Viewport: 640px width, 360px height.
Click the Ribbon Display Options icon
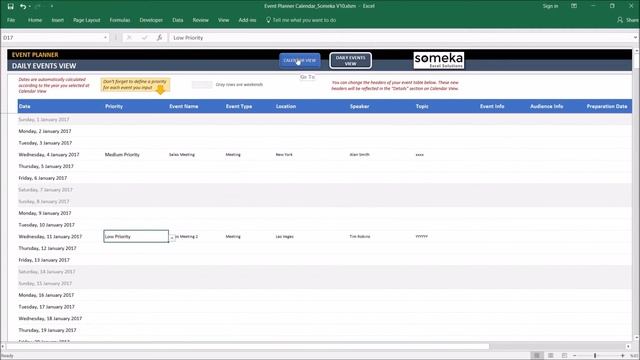[574, 6]
